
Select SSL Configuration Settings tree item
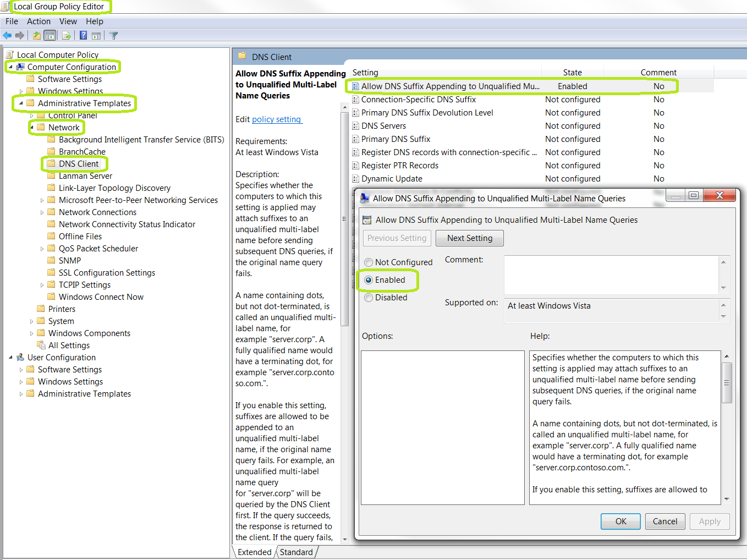pyautogui.click(x=107, y=273)
